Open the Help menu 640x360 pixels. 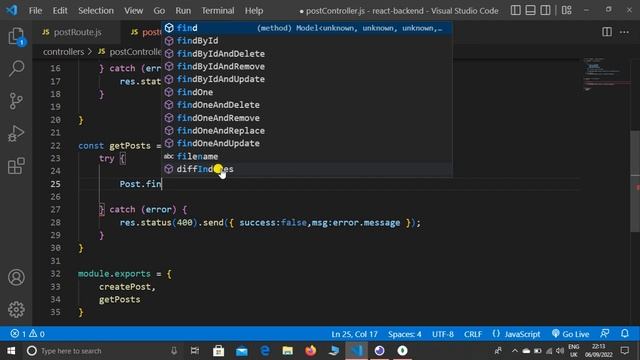click(253, 11)
